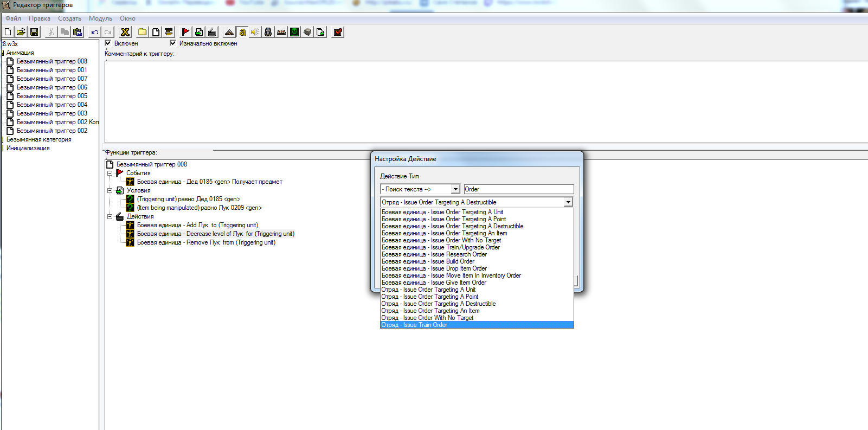This screenshot has height=430, width=868.
Task: Select 'Безымянный триггер 004' in the trigger list
Action: point(52,105)
